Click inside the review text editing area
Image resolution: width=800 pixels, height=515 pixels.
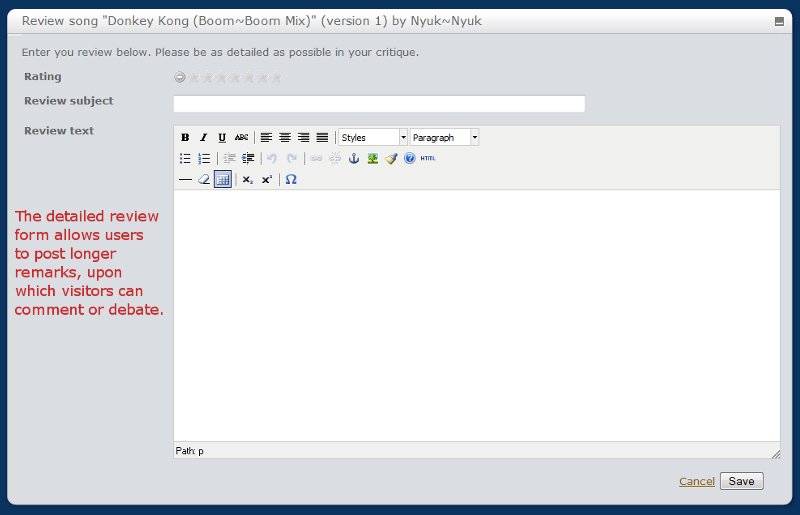(x=477, y=315)
